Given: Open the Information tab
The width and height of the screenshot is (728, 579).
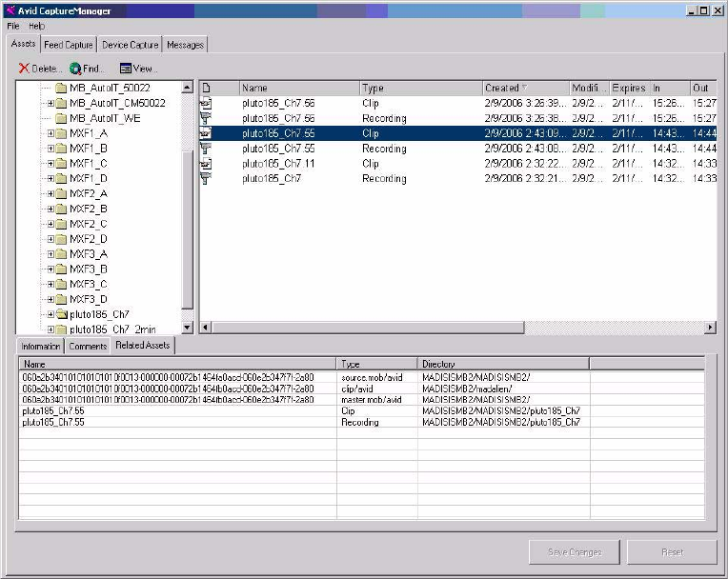Looking at the screenshot, I should (40, 346).
